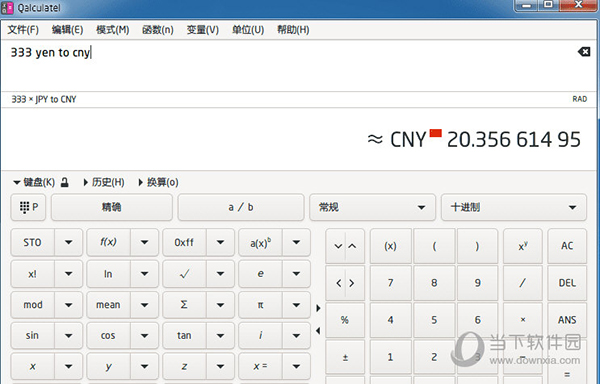This screenshot has height=384, width=600.
Task: Collapse the 键盘(K) keypad section
Action: coord(34,182)
